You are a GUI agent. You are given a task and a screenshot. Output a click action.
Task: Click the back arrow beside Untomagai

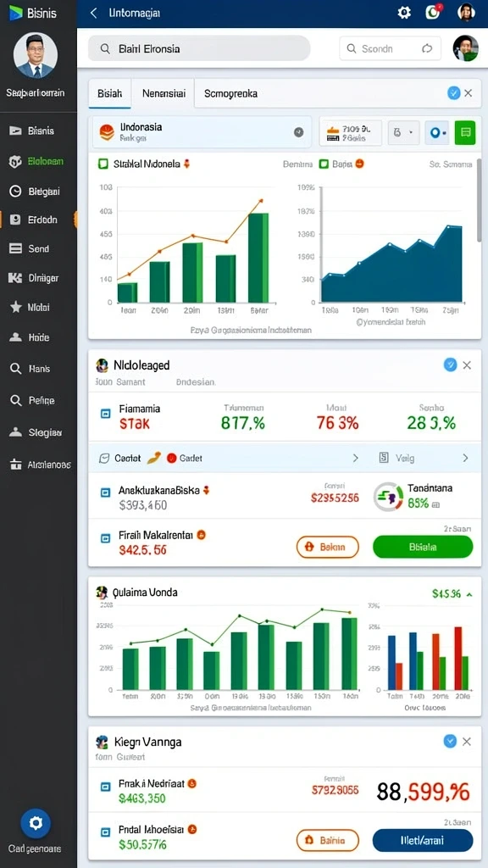pos(93,14)
